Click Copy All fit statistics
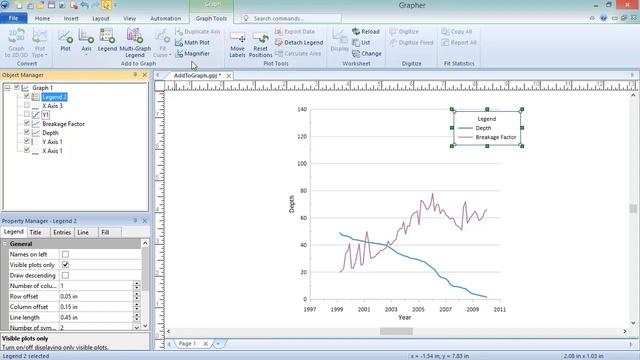 (x=457, y=31)
